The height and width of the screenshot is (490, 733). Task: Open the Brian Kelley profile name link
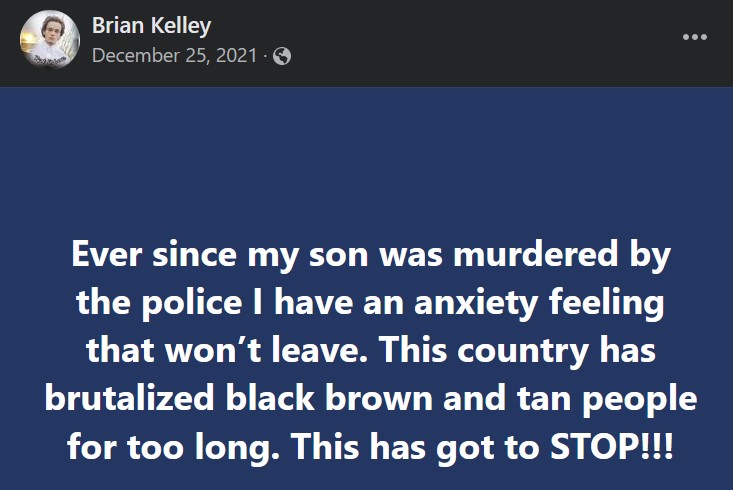[x=151, y=25]
